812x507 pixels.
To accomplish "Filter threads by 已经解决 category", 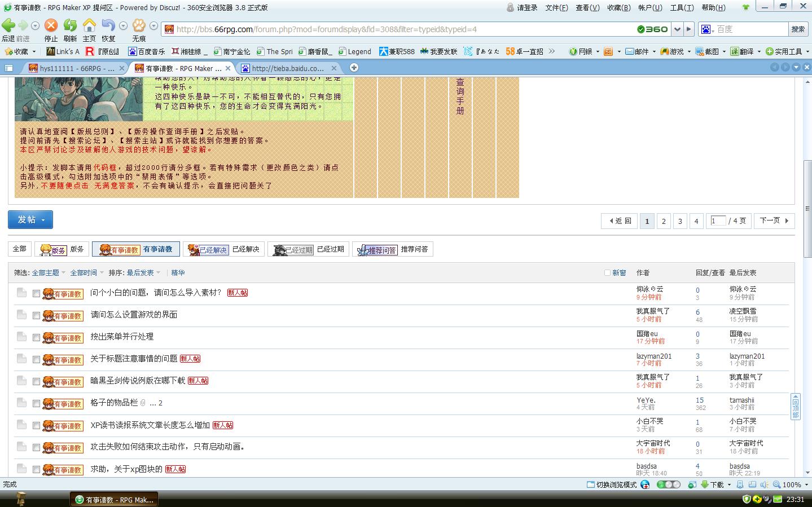I will (223, 249).
